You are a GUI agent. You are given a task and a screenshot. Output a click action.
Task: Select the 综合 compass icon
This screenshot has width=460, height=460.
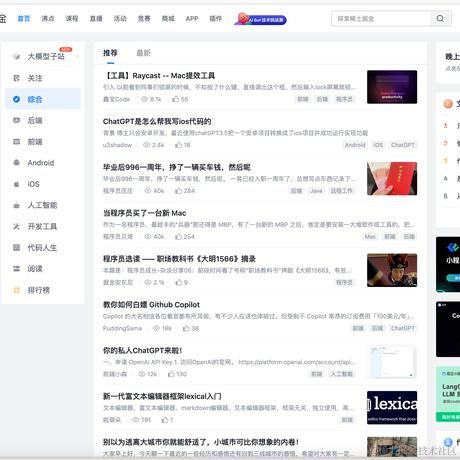16,99
